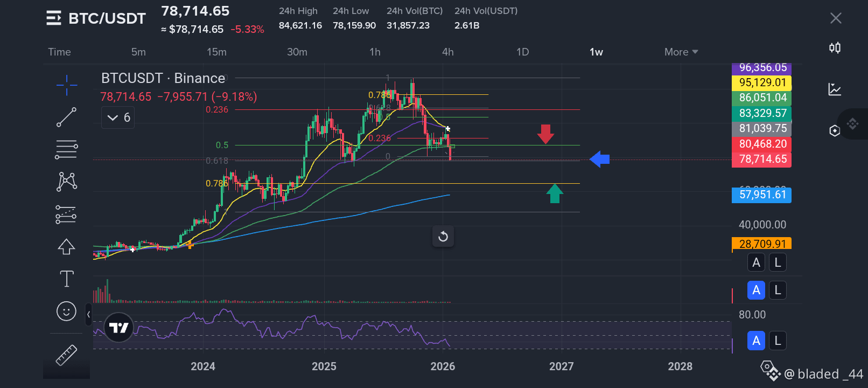Toggle auto scale A on the price pane
The image size is (868, 388).
(756, 262)
